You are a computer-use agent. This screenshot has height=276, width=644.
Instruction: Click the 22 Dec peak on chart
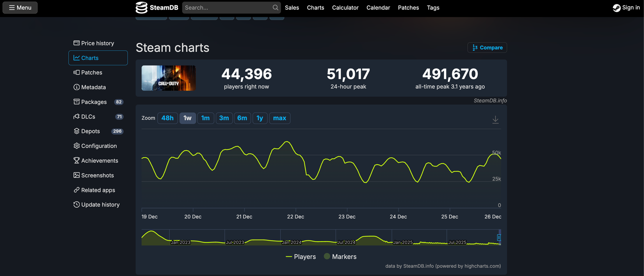coord(288,142)
